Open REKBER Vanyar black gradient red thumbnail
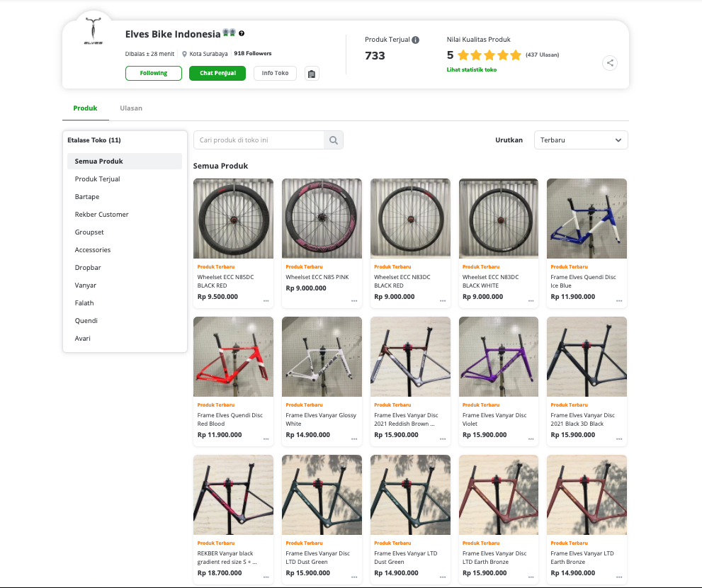The width and height of the screenshot is (702, 588). coord(233,495)
